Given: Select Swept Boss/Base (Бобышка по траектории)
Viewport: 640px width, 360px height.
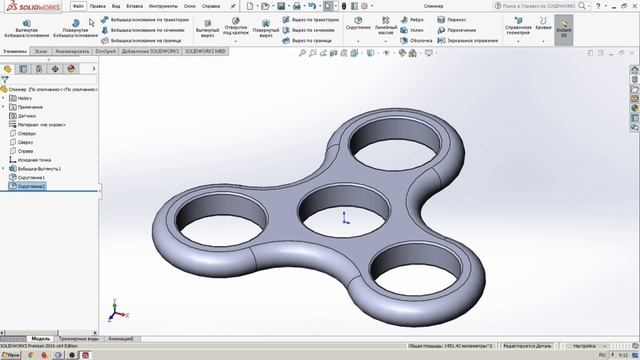Looking at the screenshot, I should tap(145, 20).
